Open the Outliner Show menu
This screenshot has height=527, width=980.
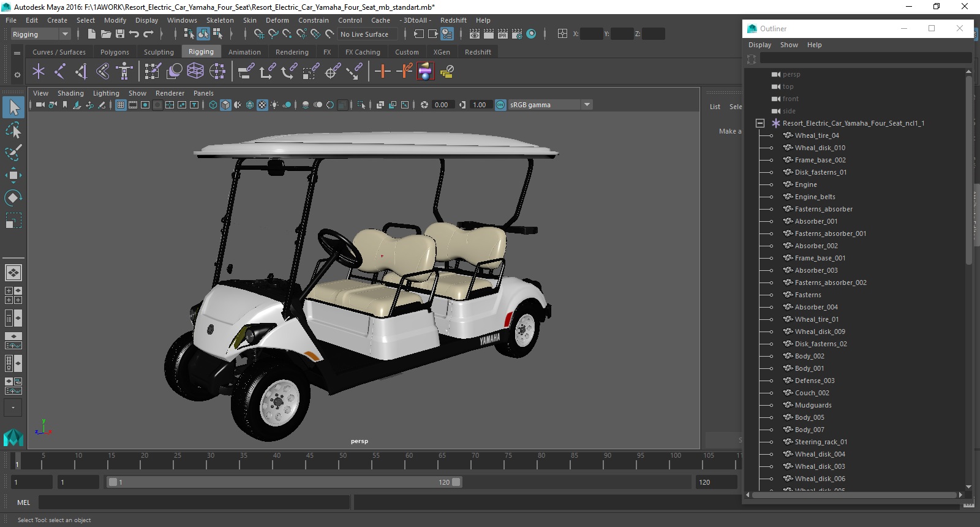789,45
